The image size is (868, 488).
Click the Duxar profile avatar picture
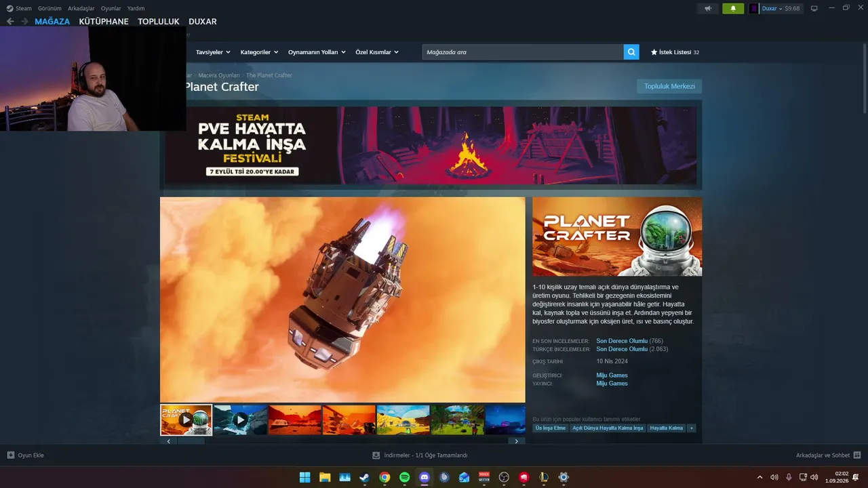pyautogui.click(x=754, y=9)
